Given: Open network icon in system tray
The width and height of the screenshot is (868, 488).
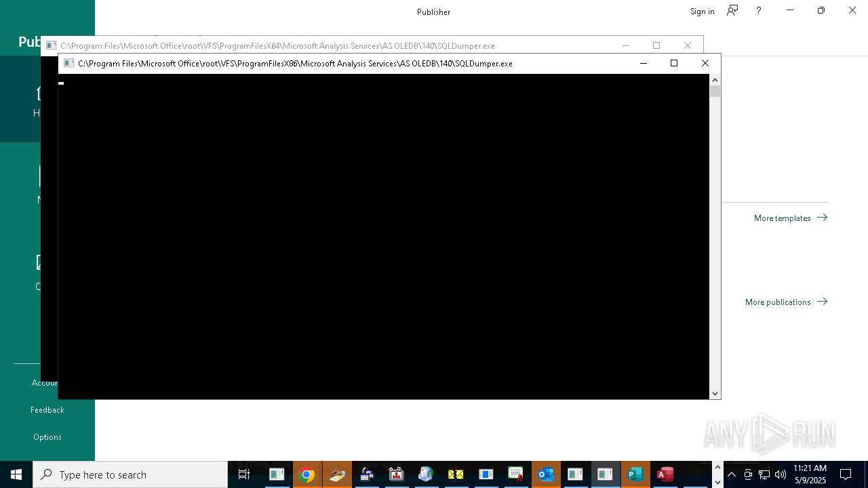Looking at the screenshot, I should click(764, 474).
